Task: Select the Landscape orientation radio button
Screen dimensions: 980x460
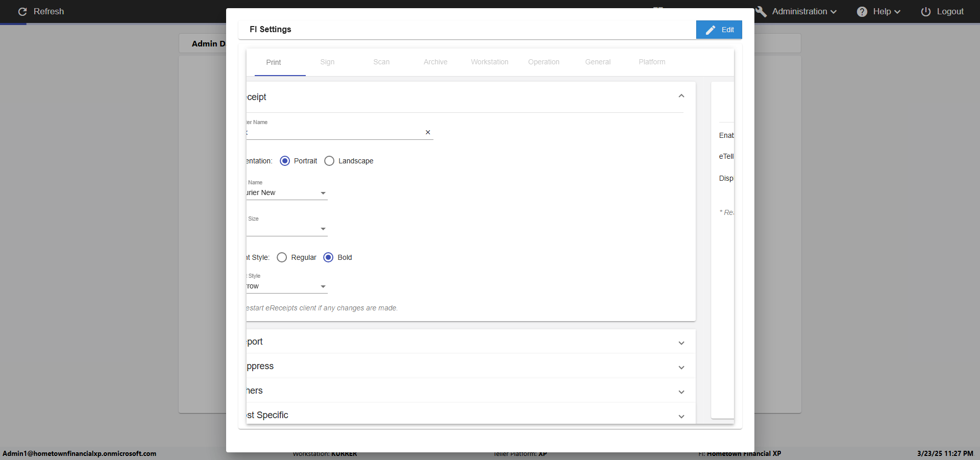Action: [x=329, y=161]
